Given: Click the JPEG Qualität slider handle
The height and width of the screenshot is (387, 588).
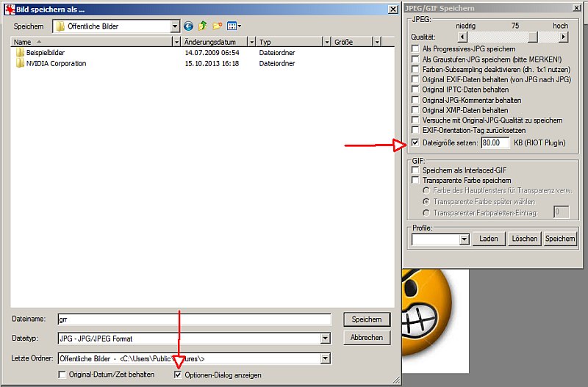Looking at the screenshot, I should [x=532, y=37].
